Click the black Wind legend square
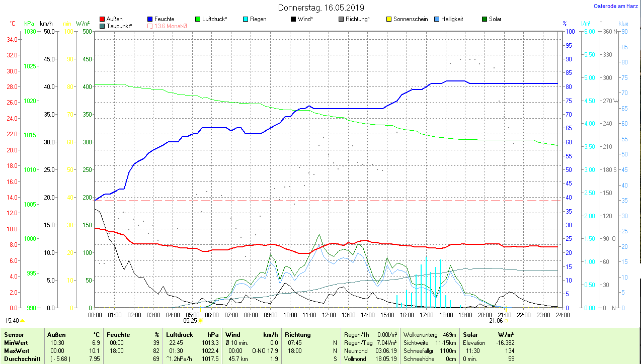641x364 pixels. coord(293,19)
